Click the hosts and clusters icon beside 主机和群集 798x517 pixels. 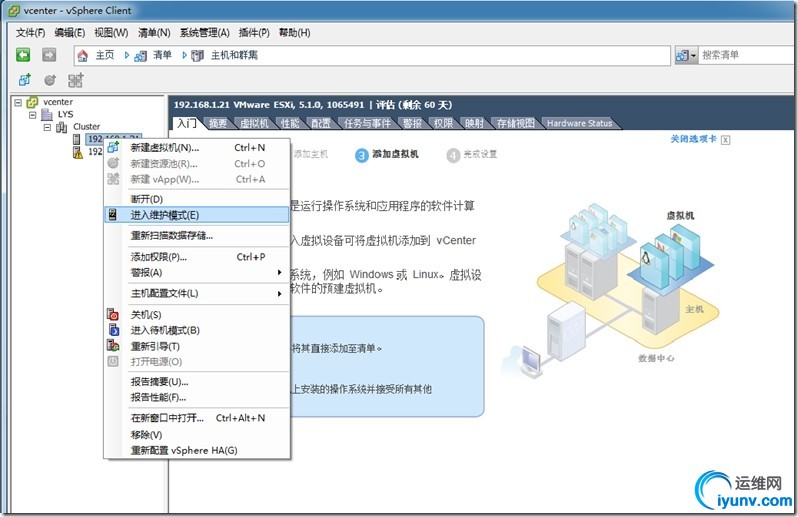tap(197, 55)
